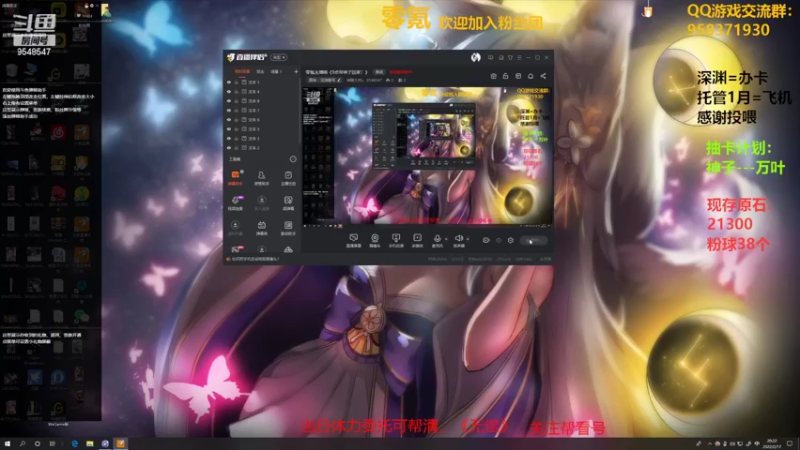This screenshot has width=800, height=450.
Task: Hide the 文本 8 source
Action: [229, 101]
